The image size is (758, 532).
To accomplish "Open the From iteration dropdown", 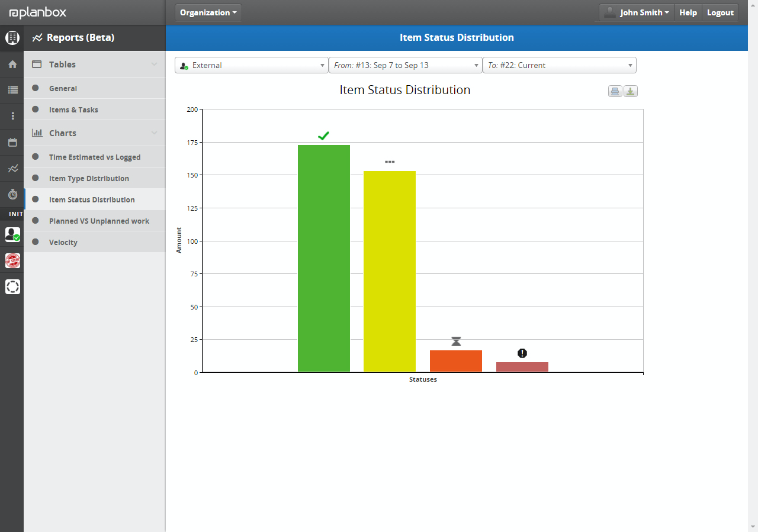I will (406, 65).
